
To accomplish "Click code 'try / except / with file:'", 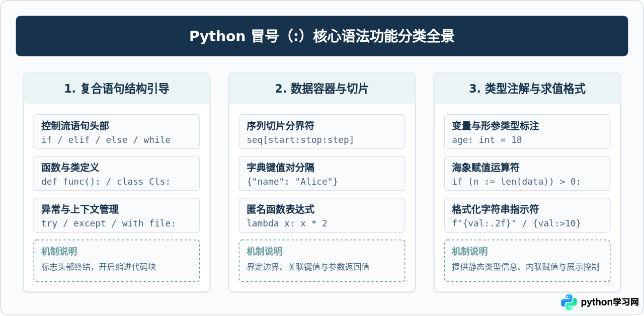I will pyautogui.click(x=109, y=223).
